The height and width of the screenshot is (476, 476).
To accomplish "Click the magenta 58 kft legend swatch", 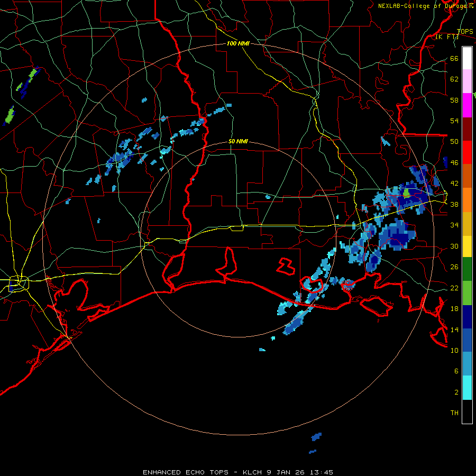I will coord(467,105).
